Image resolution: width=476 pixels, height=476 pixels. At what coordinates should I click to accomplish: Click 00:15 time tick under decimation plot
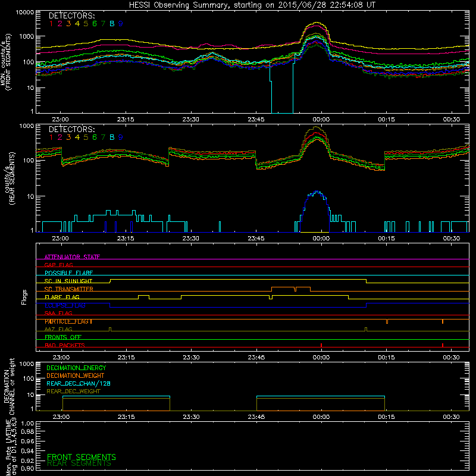pyautogui.click(x=386, y=417)
